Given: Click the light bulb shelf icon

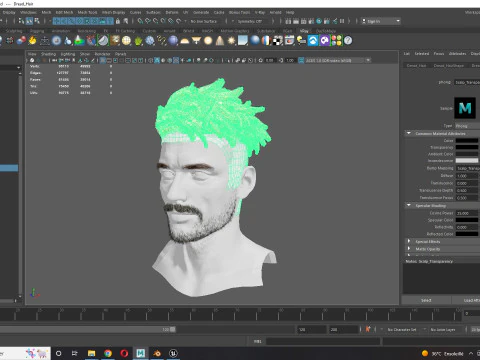Looking at the screenshot, I should 301,41.
